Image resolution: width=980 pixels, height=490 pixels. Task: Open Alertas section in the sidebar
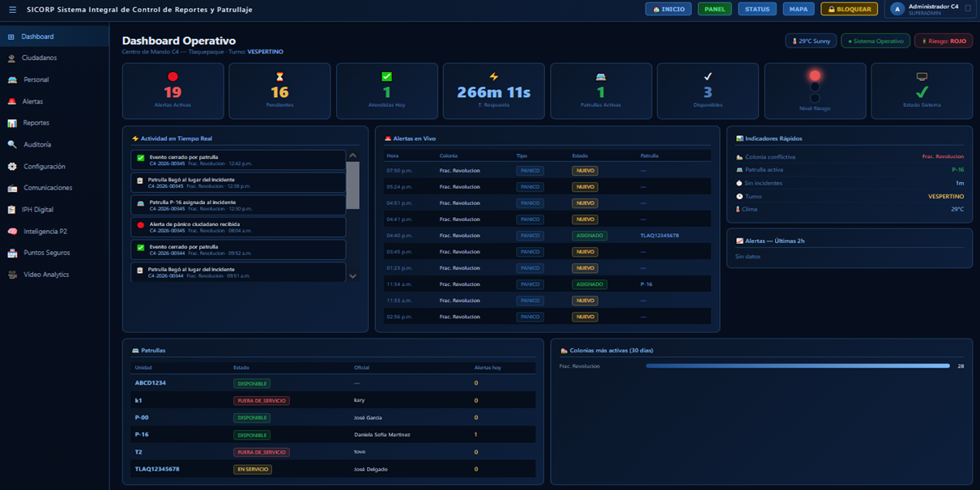pyautogui.click(x=54, y=101)
